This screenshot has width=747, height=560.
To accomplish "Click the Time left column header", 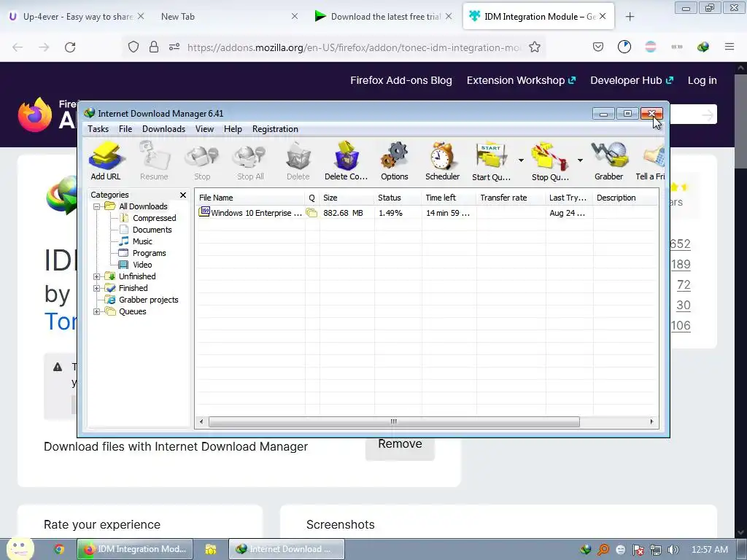I will (x=449, y=198).
